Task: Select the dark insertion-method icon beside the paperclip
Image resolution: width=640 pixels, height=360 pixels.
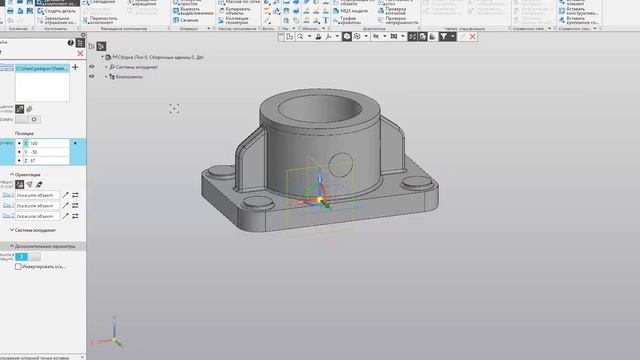Action: (20, 109)
